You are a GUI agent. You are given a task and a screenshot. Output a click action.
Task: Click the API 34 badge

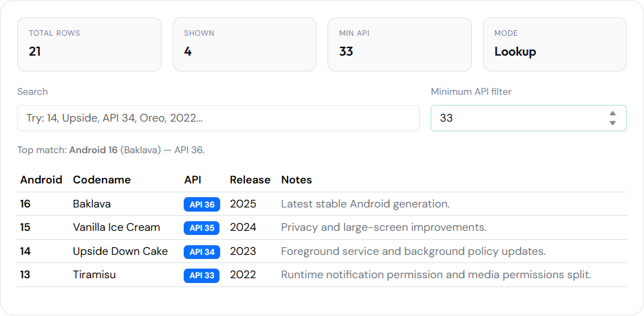(202, 252)
